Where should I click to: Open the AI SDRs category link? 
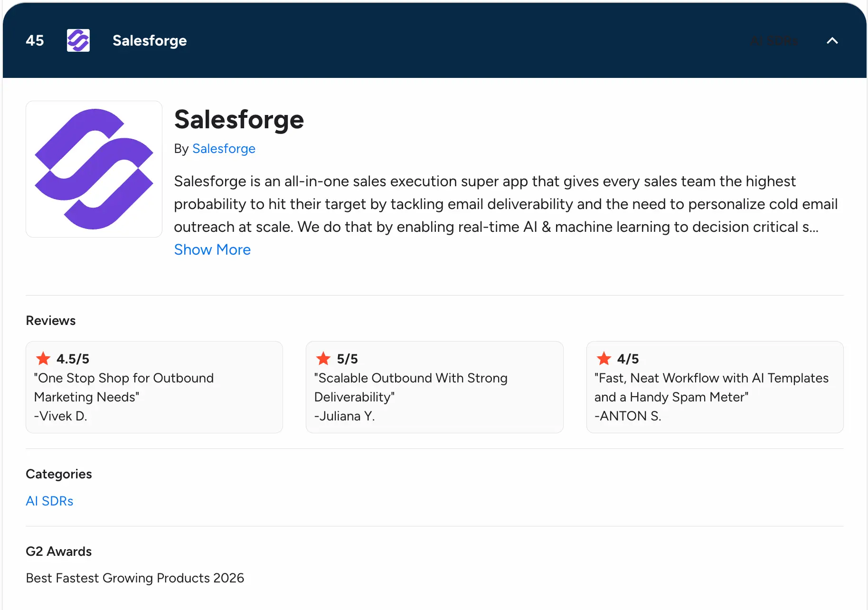pos(49,501)
